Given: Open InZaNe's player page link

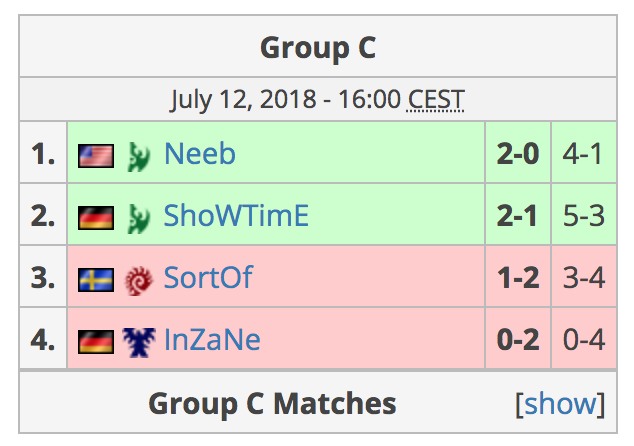Looking at the screenshot, I should point(212,340).
